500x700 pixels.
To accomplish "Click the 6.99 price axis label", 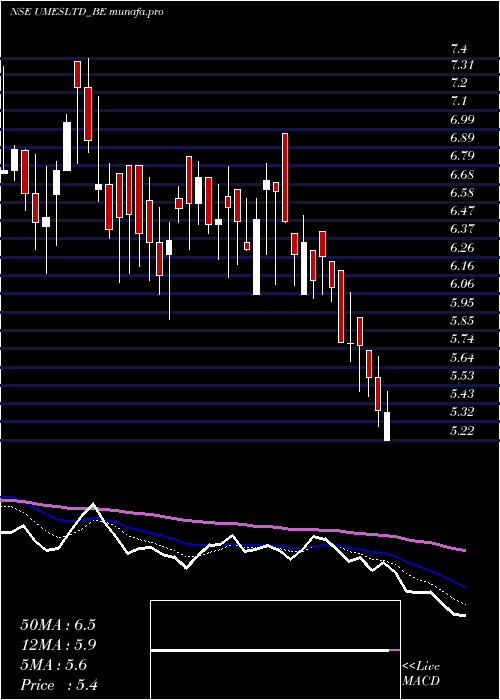I will 462,120.
